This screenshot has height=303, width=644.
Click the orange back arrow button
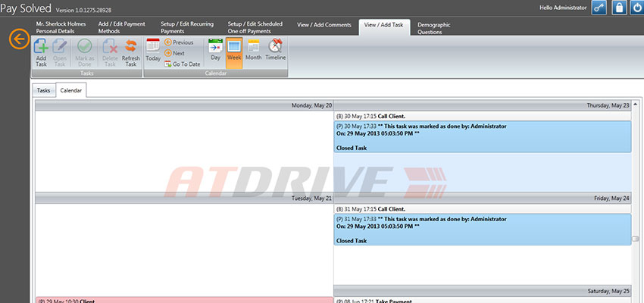[x=19, y=39]
